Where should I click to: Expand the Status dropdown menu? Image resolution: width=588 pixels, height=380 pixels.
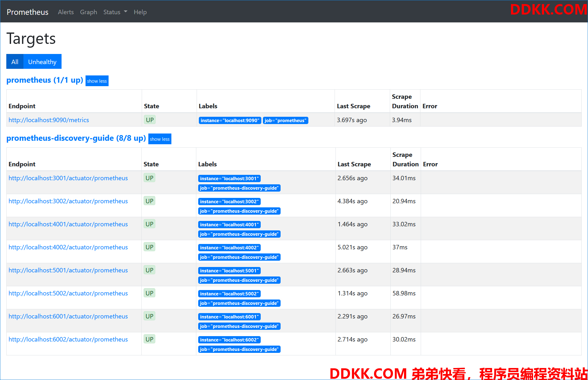click(115, 12)
